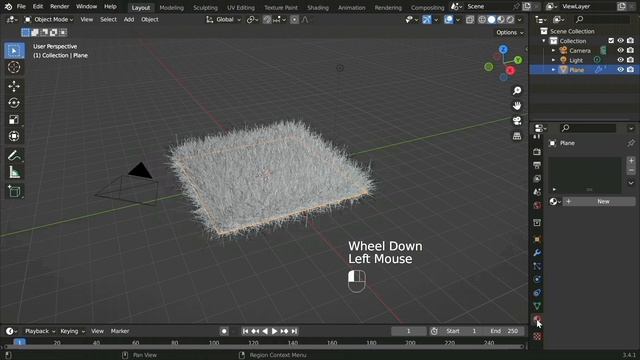Switch to Sculpting workspace tab
This screenshot has height=360, width=640.
point(205,8)
